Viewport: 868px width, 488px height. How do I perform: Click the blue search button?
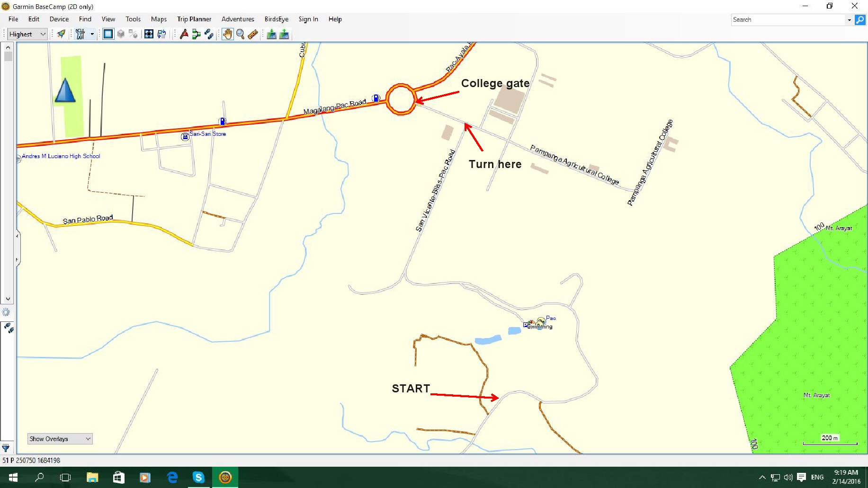point(860,19)
